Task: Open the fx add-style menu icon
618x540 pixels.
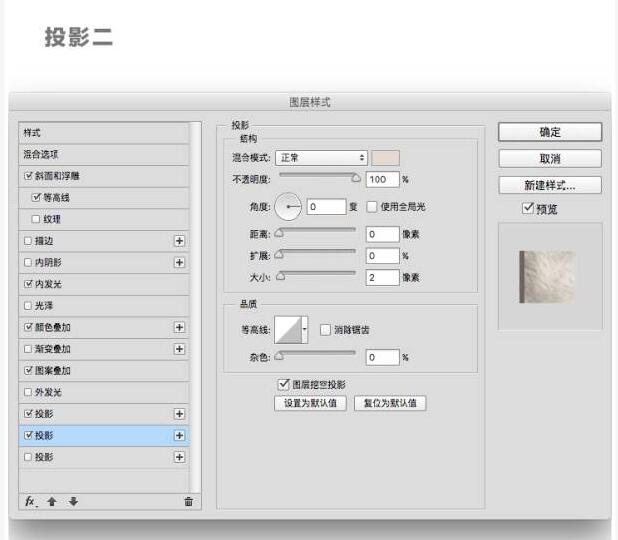Action: (31, 501)
